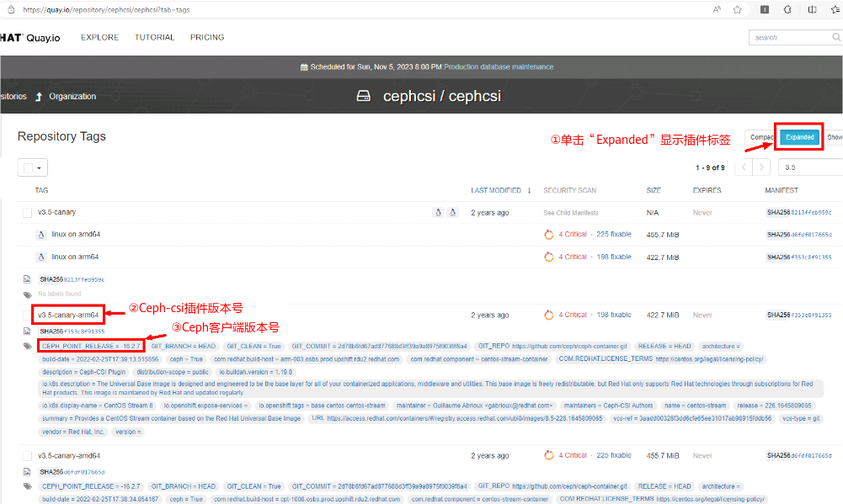The image size is (843, 504).
Task: Click the up-arrow Organization icon
Action: [x=39, y=97]
